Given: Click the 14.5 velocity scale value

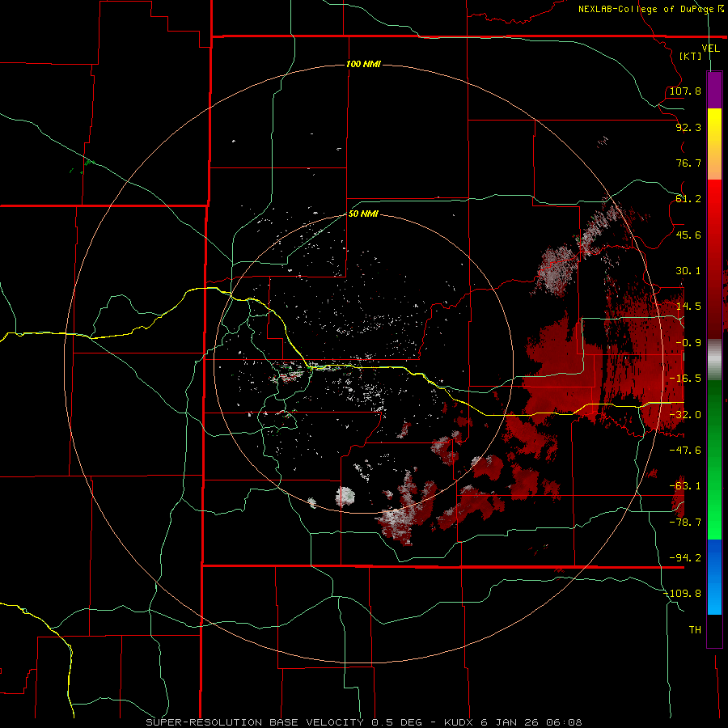Looking at the screenshot, I should pyautogui.click(x=688, y=307).
